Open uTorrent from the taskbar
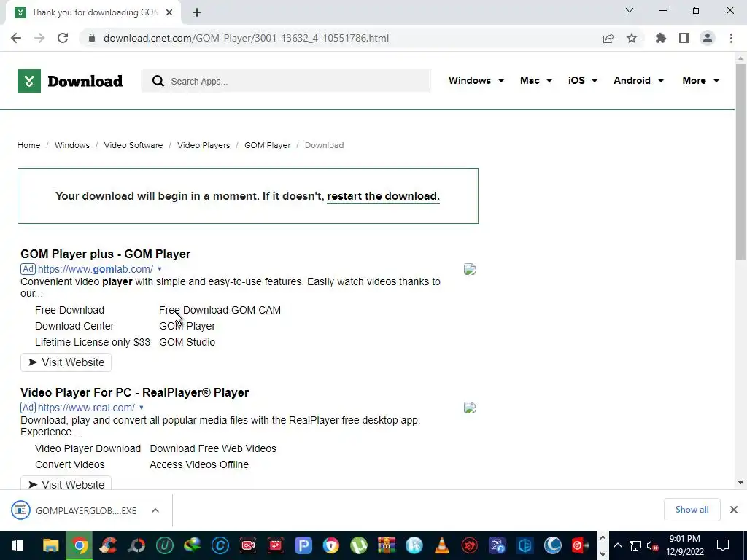The image size is (747, 560). [x=359, y=545]
